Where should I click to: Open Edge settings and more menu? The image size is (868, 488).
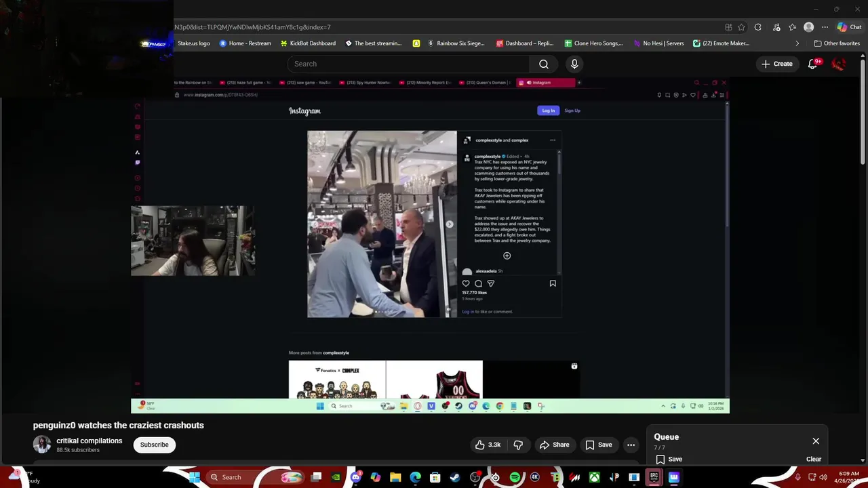[825, 27]
